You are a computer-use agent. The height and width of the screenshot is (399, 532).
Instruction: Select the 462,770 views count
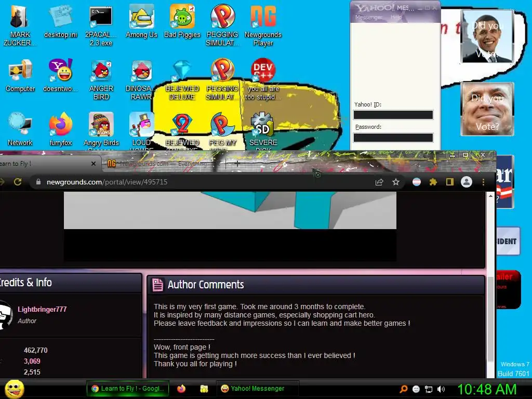36,350
